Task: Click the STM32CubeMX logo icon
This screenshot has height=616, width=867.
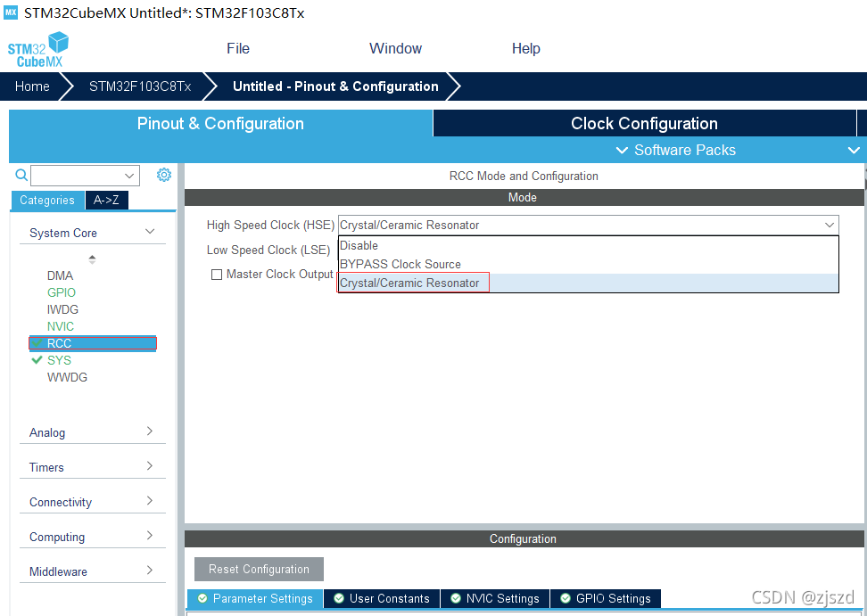Action: point(38,50)
